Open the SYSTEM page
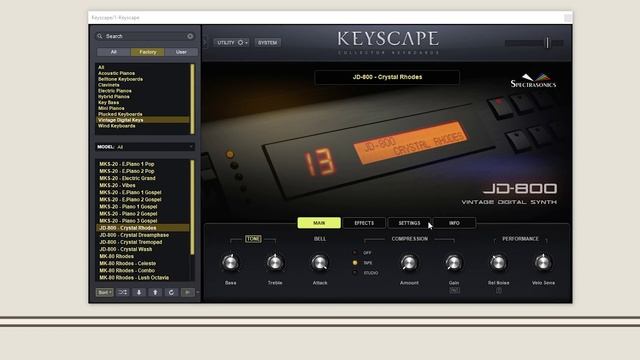 click(x=267, y=42)
